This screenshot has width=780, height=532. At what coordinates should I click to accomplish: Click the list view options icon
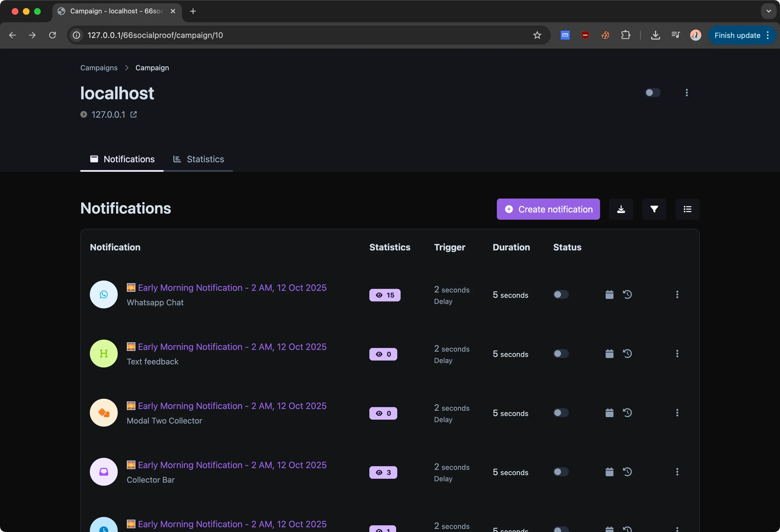(x=687, y=209)
